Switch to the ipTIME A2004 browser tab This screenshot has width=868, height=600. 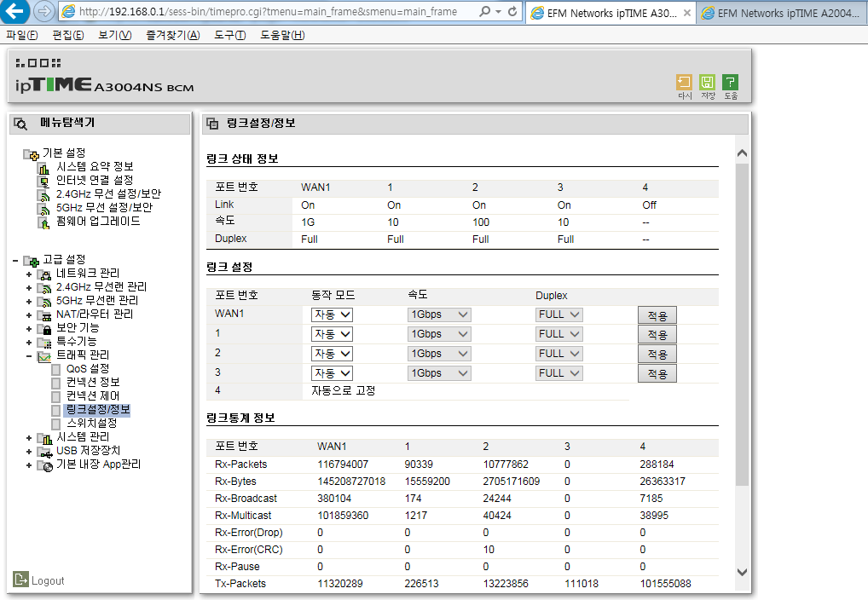pos(782,13)
